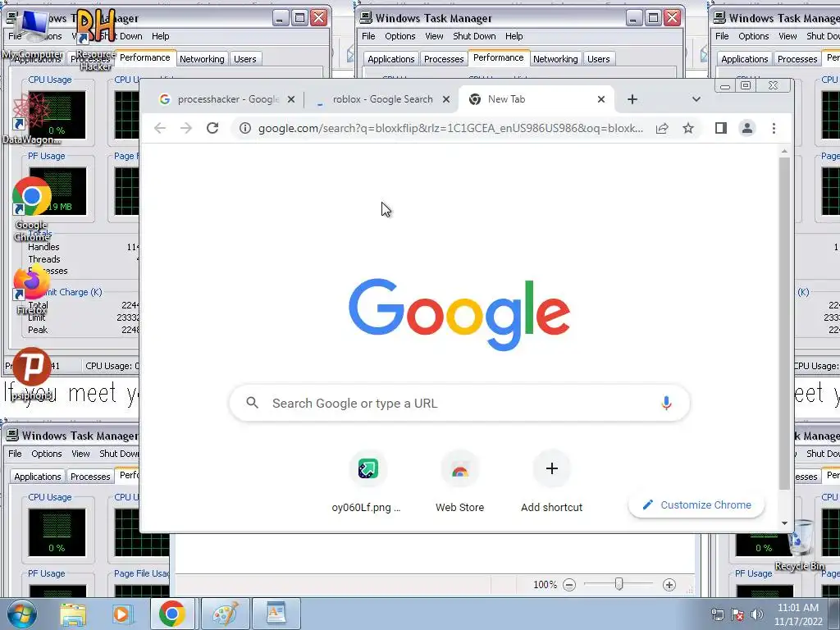Open My Computer desktop icon
840x630 pixels.
pos(32,32)
